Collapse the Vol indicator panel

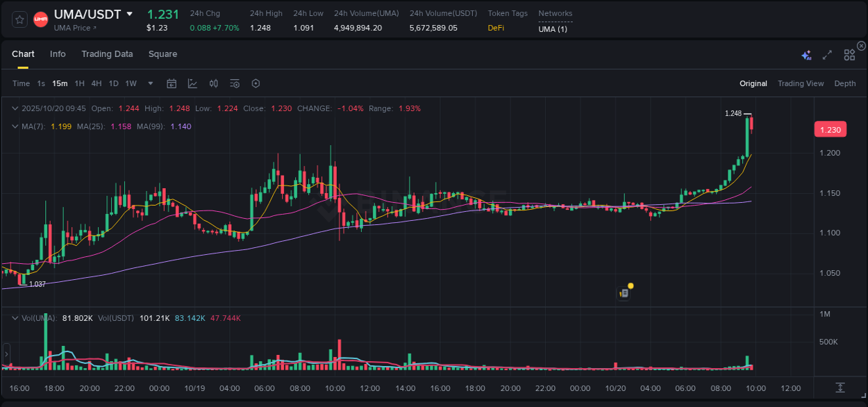(14, 317)
